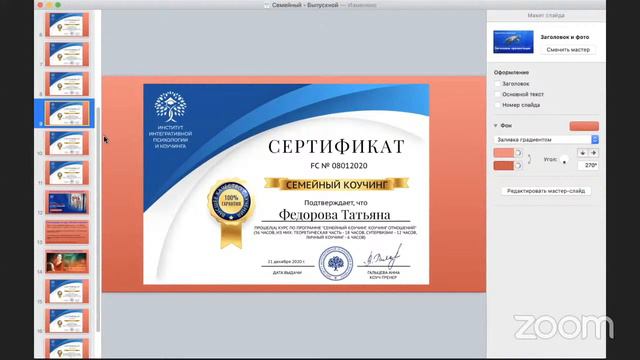Click the СЕМЕЙНЫЙ КОУЧИНГ gold banner

coord(336,184)
